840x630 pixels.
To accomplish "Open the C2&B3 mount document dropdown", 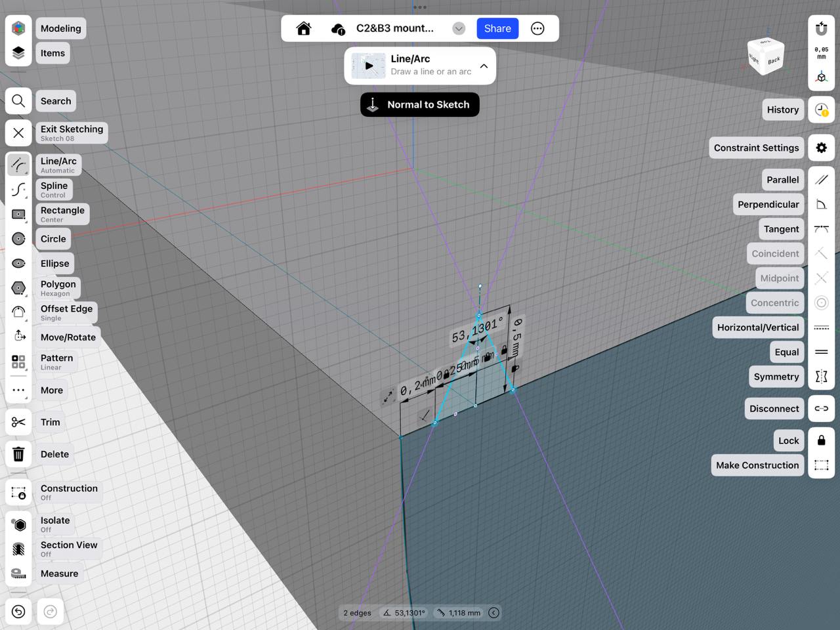I will pyautogui.click(x=458, y=28).
